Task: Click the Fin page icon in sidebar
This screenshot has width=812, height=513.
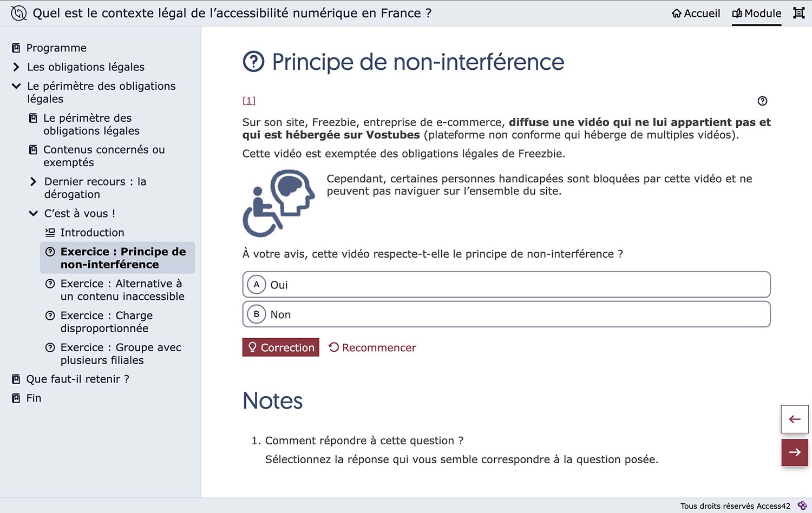Action: (16, 398)
